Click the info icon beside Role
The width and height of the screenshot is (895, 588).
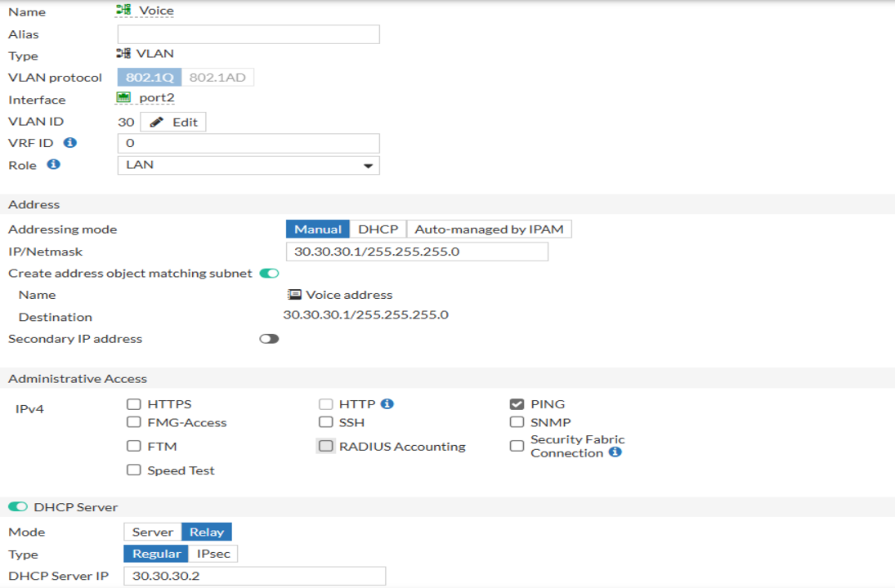click(54, 164)
